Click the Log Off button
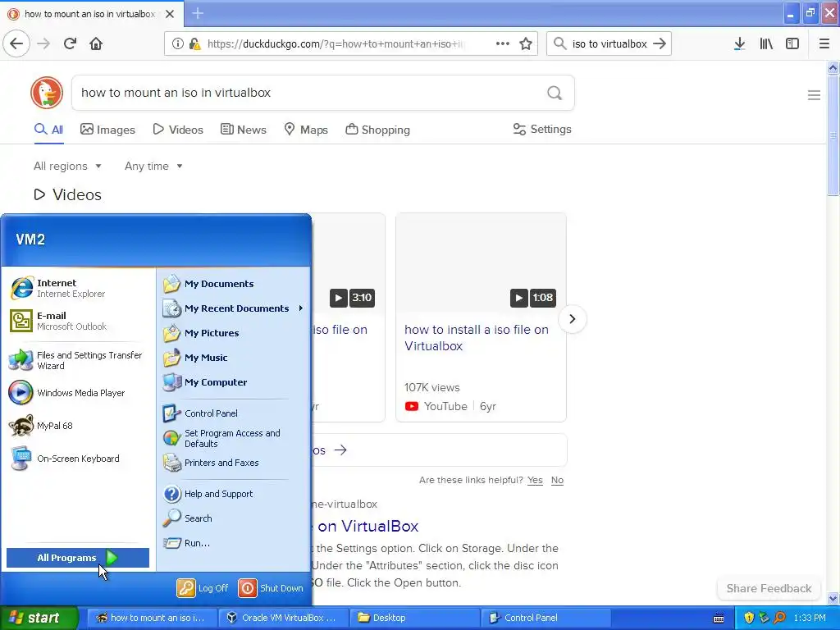The image size is (840, 630). coord(203,588)
